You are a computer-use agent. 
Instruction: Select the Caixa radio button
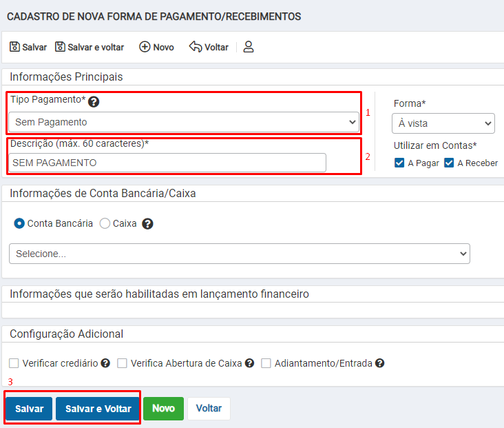point(105,223)
